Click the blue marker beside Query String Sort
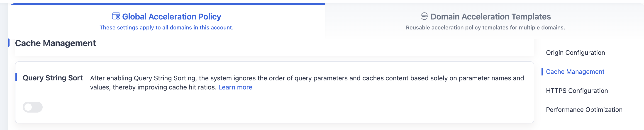Viewport: 644px width, 130px height. pos(16,77)
